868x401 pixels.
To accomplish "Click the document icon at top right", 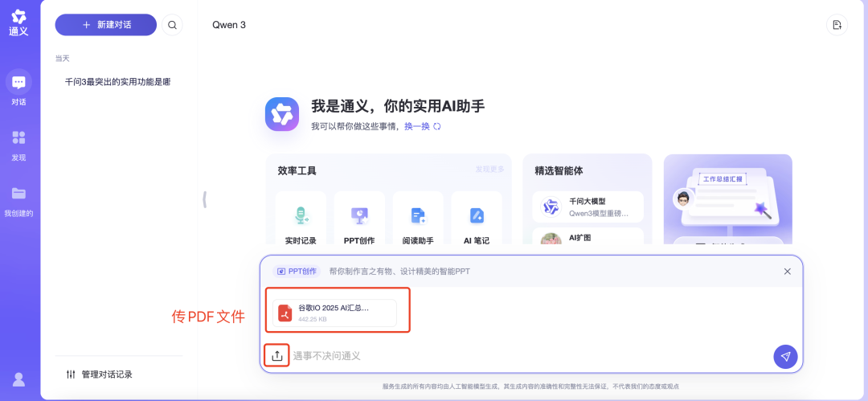I will (x=837, y=25).
